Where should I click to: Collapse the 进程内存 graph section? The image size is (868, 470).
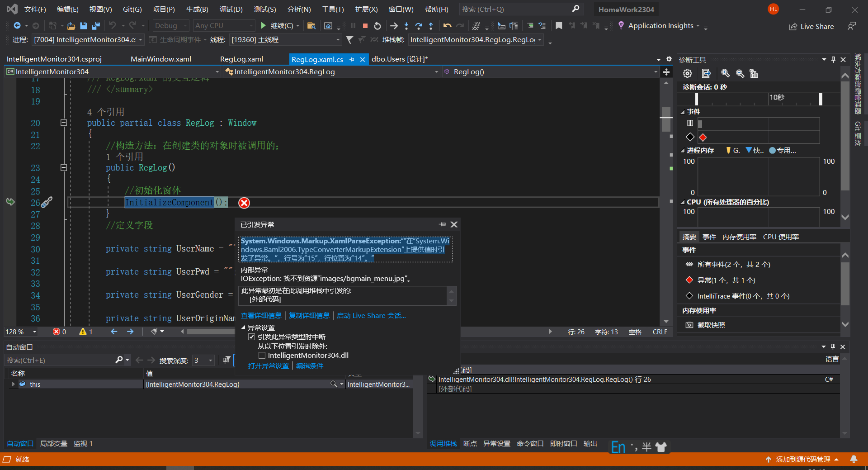pos(683,151)
